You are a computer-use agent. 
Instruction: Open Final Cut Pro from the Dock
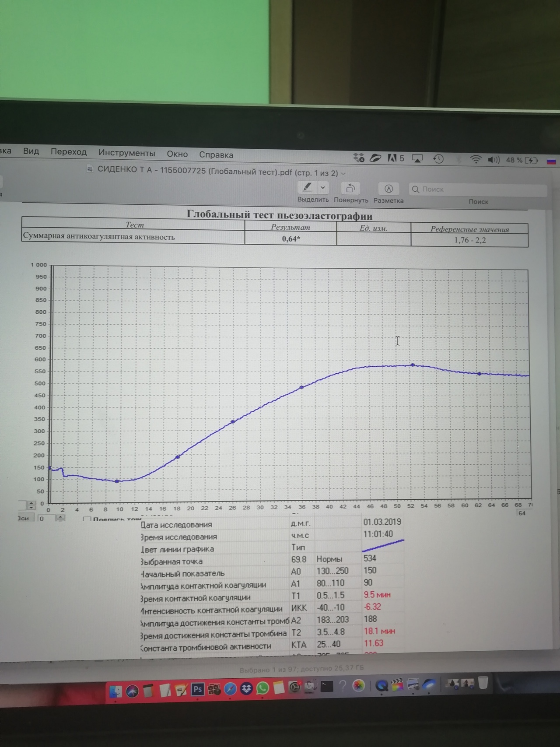coord(397,685)
